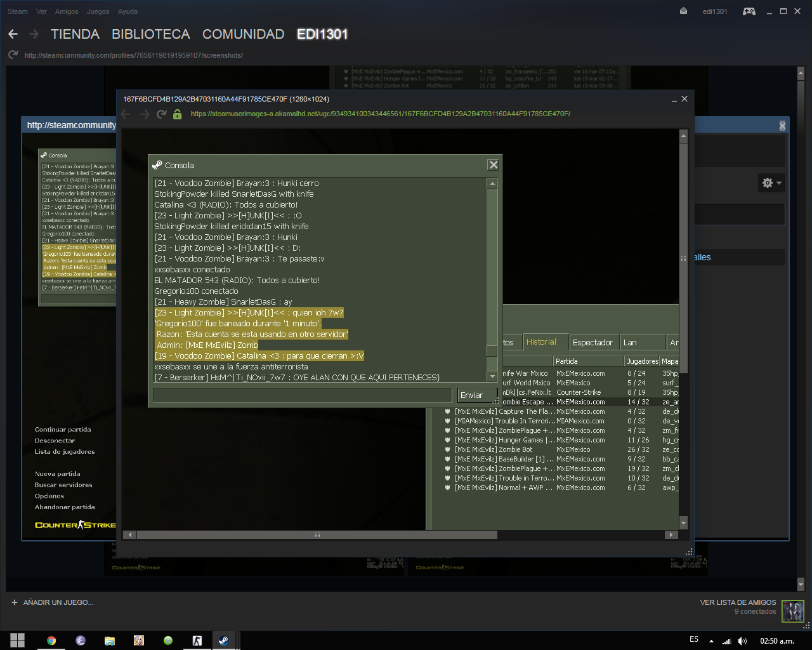Click the green padlock security icon
Image resolution: width=812 pixels, height=650 pixels.
[x=178, y=114]
